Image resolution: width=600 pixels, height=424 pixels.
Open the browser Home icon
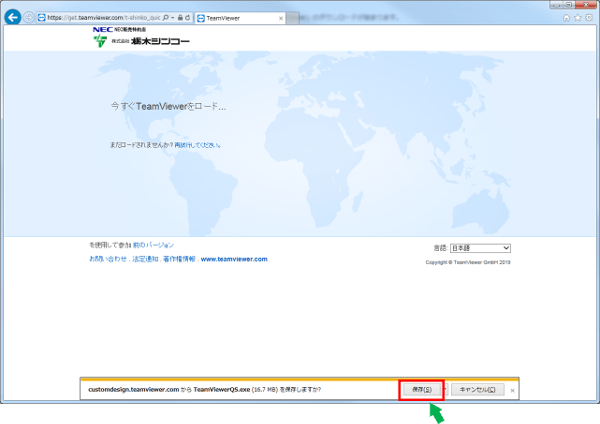point(566,18)
